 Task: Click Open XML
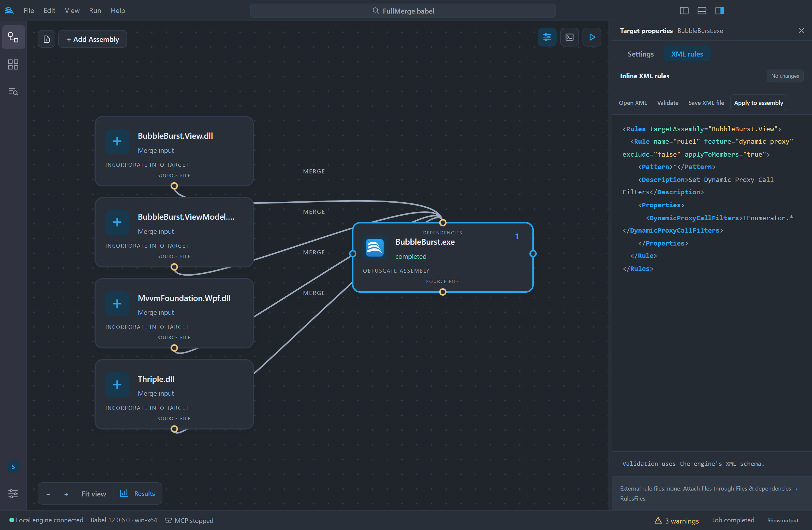(633, 103)
